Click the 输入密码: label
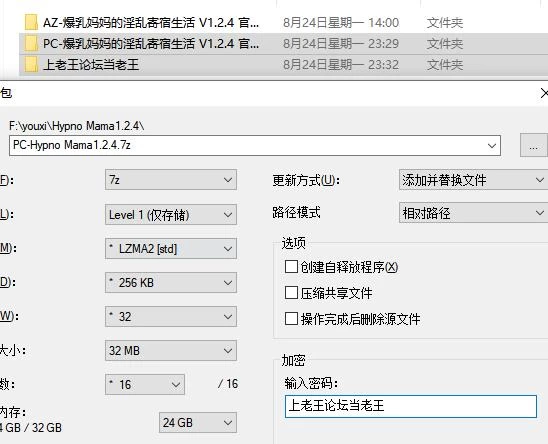 311,384
